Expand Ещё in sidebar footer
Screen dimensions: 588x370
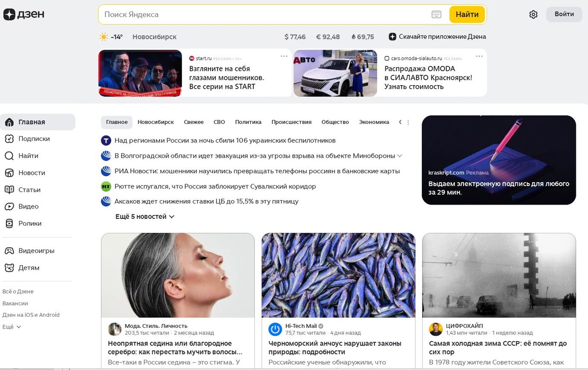pyautogui.click(x=12, y=326)
